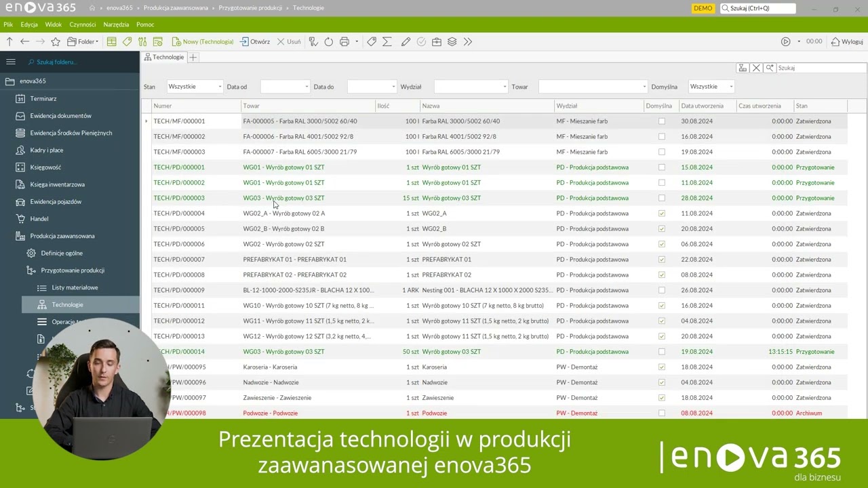This screenshot has height=488, width=868.
Task: Click the filter-save icon near Szukaj
Action: 743,68
